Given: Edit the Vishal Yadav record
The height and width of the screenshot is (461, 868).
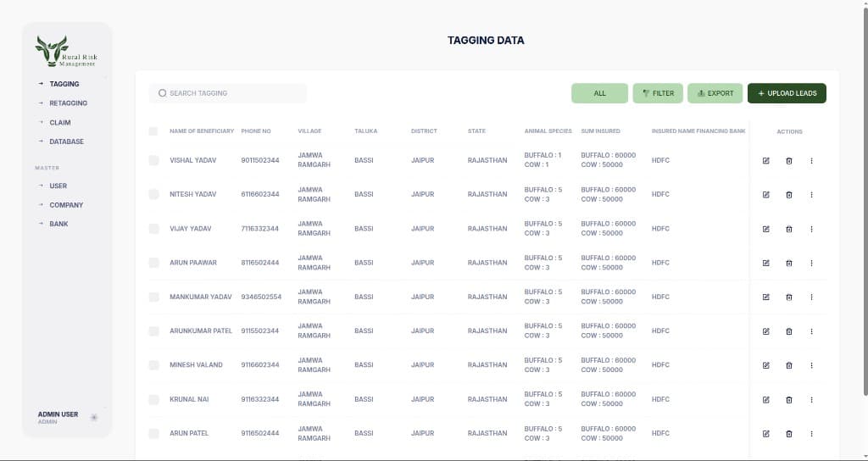Looking at the screenshot, I should click(x=766, y=160).
